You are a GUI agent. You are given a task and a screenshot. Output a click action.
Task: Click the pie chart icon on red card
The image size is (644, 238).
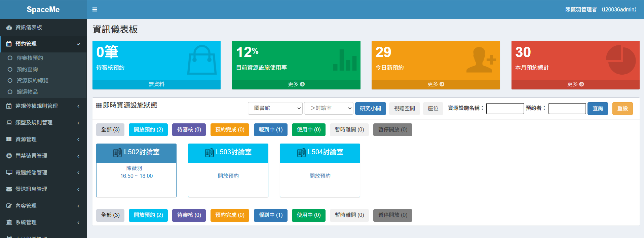[x=621, y=60]
